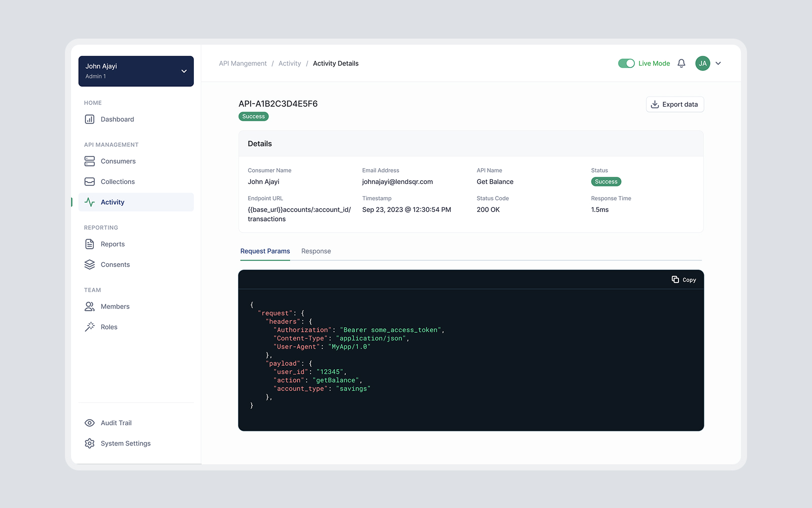
Task: Toggle Live Mode off
Action: pos(626,63)
